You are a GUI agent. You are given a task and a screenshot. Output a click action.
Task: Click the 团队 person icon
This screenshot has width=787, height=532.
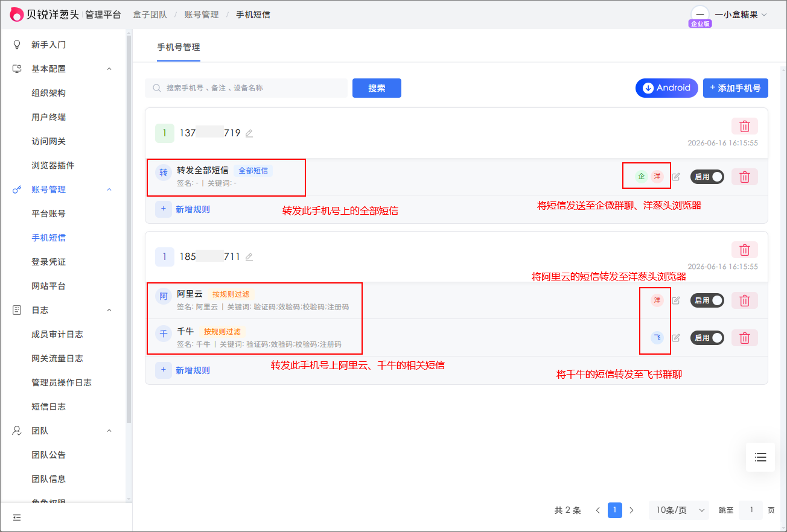pyautogui.click(x=17, y=431)
